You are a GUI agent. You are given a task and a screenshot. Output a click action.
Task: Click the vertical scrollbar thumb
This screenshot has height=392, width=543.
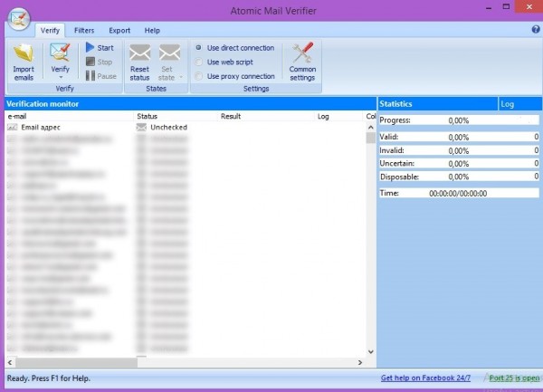pyautogui.click(x=370, y=138)
